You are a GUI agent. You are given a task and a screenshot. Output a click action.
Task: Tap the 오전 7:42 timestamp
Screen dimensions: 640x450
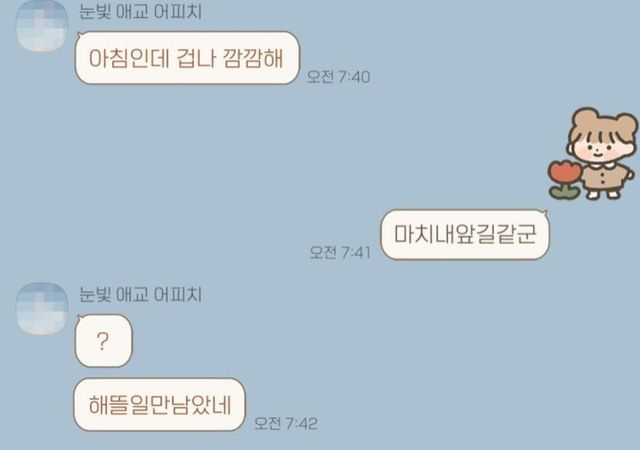tap(286, 423)
